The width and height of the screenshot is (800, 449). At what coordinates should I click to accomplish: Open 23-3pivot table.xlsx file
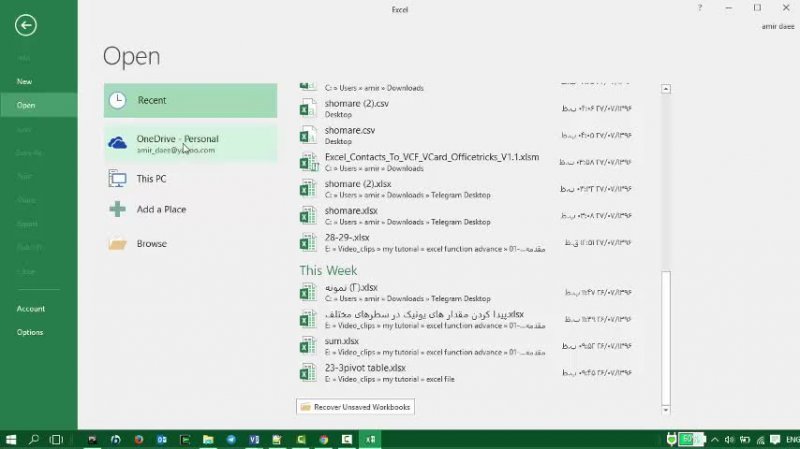(367, 368)
